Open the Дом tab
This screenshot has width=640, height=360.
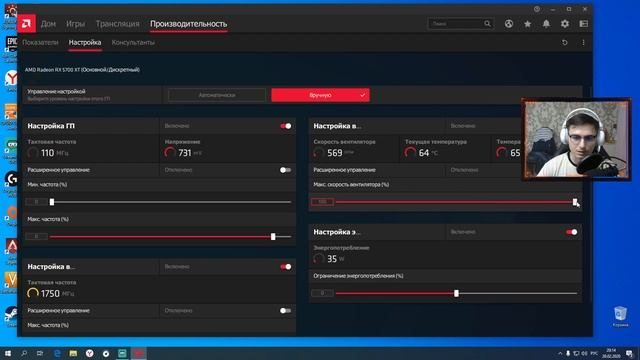[x=48, y=24]
